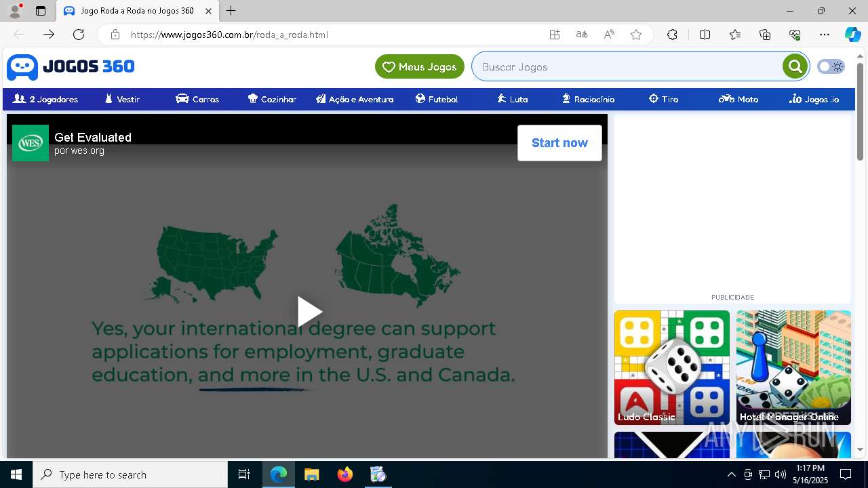
Task: Click the page vertical scrollbar thumb
Action: [861, 112]
